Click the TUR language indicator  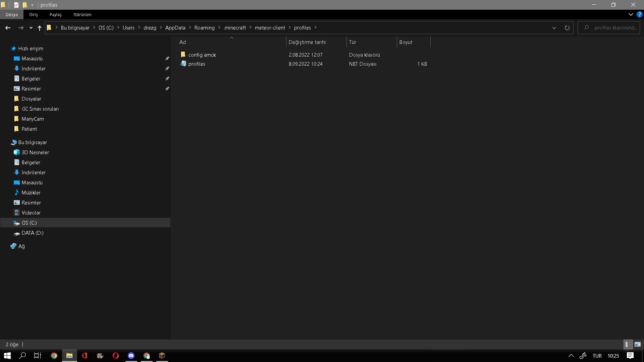pyautogui.click(x=597, y=356)
